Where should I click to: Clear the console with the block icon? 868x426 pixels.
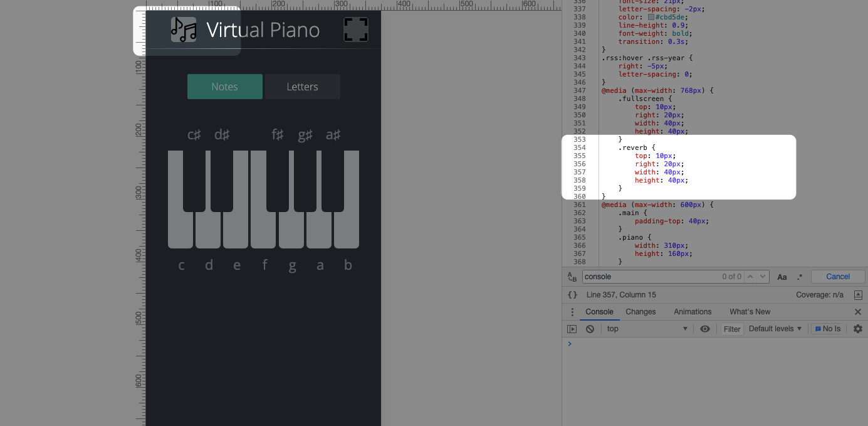pos(590,329)
